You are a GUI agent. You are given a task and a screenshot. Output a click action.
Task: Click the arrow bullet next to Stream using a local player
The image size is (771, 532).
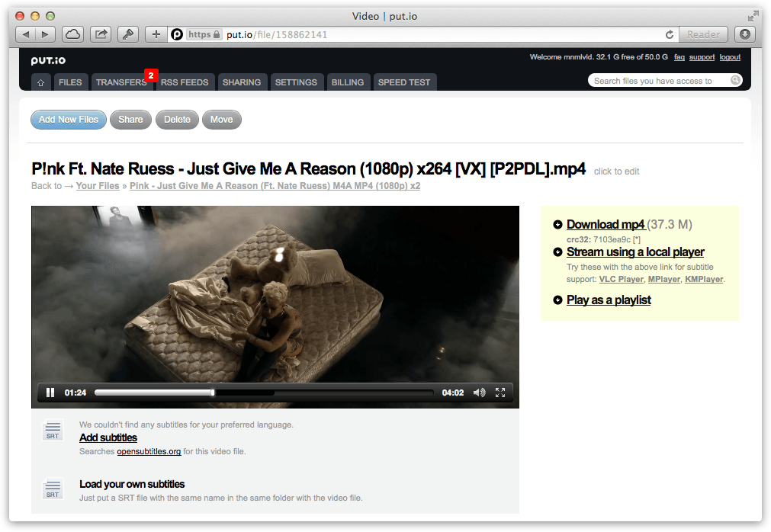557,252
